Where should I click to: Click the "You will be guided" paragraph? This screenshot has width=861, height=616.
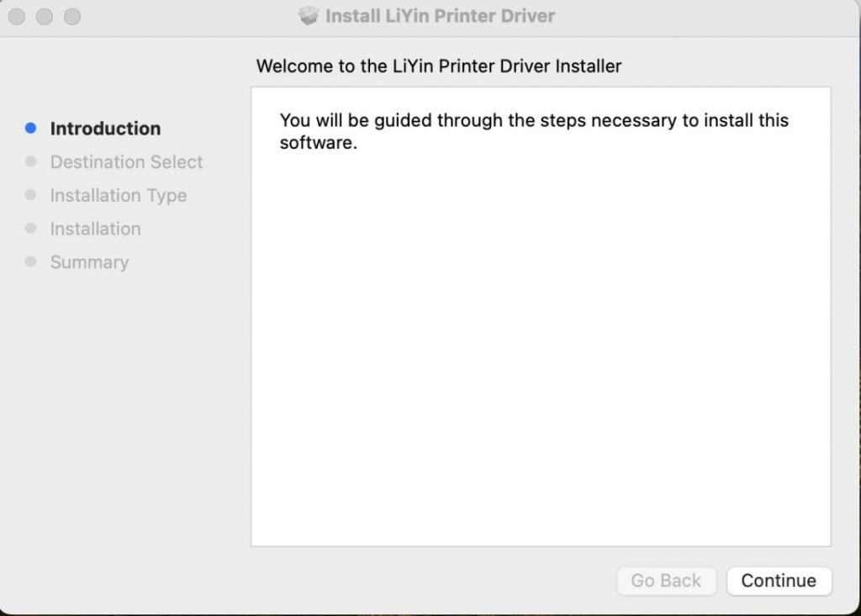click(x=533, y=131)
